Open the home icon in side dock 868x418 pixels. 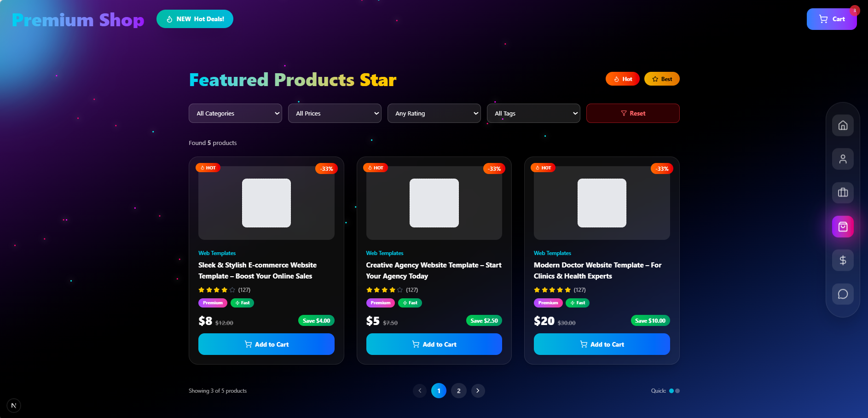843,125
